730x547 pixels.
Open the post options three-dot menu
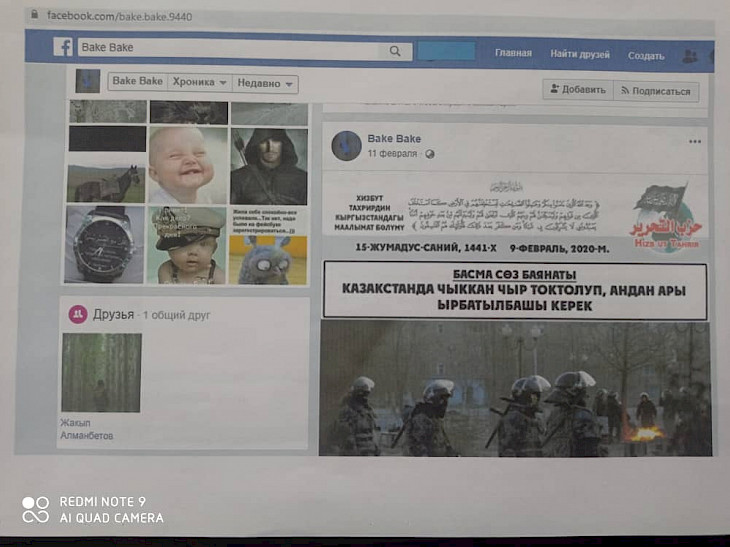tap(695, 142)
